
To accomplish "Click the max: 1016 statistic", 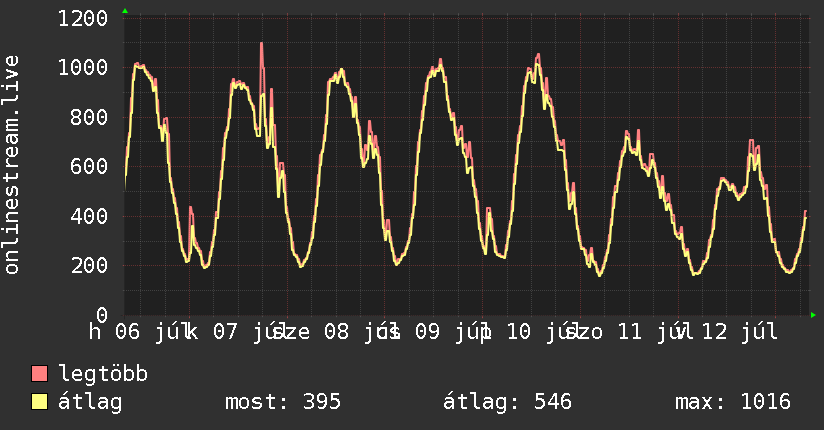I will [x=733, y=402].
